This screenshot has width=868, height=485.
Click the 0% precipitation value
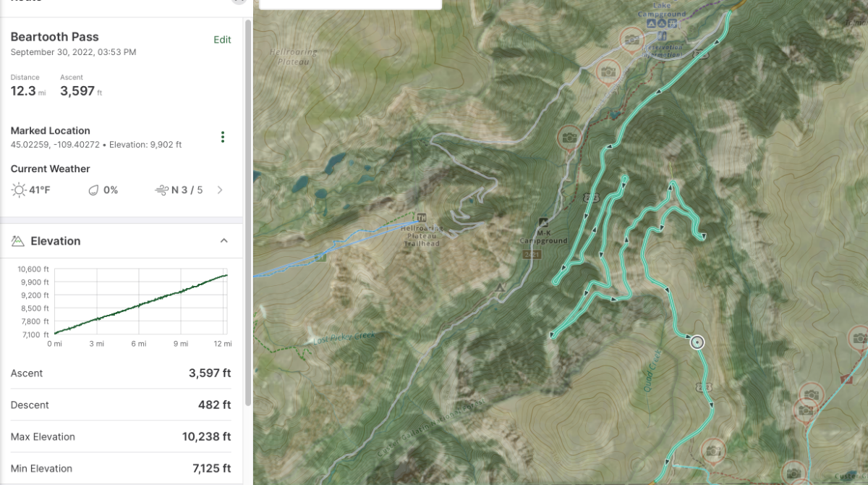click(x=111, y=190)
